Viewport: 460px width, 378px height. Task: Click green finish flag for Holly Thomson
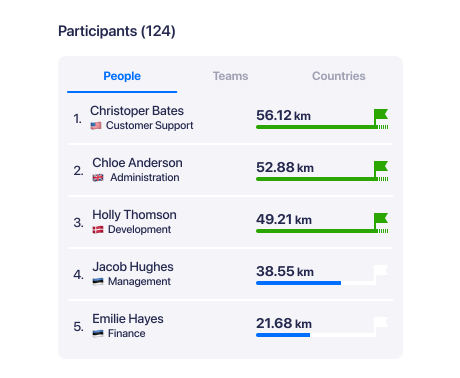point(381,221)
